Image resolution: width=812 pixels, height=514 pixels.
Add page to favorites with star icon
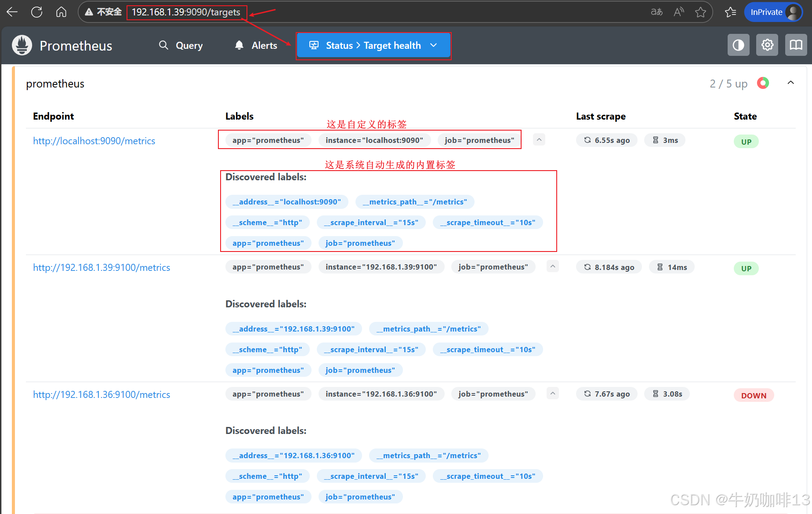pyautogui.click(x=701, y=12)
